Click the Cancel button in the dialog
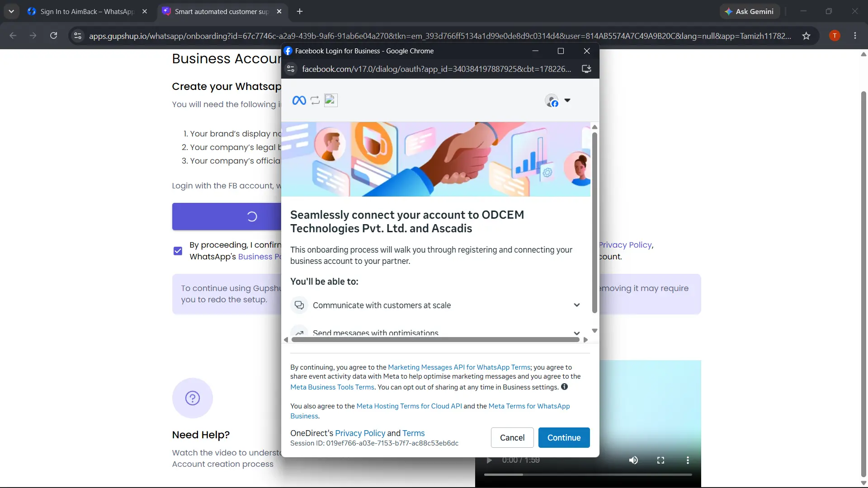868x488 pixels. click(512, 437)
